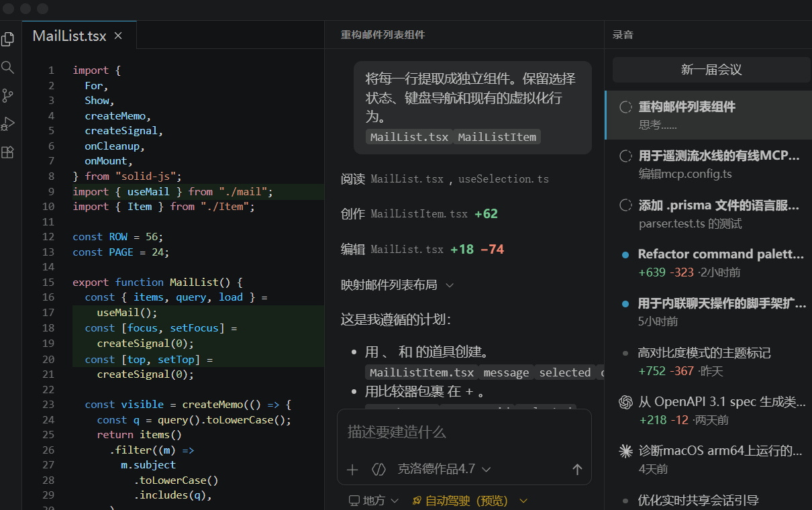Click the import Item from ./Item line
812x510 pixels.
pos(164,207)
